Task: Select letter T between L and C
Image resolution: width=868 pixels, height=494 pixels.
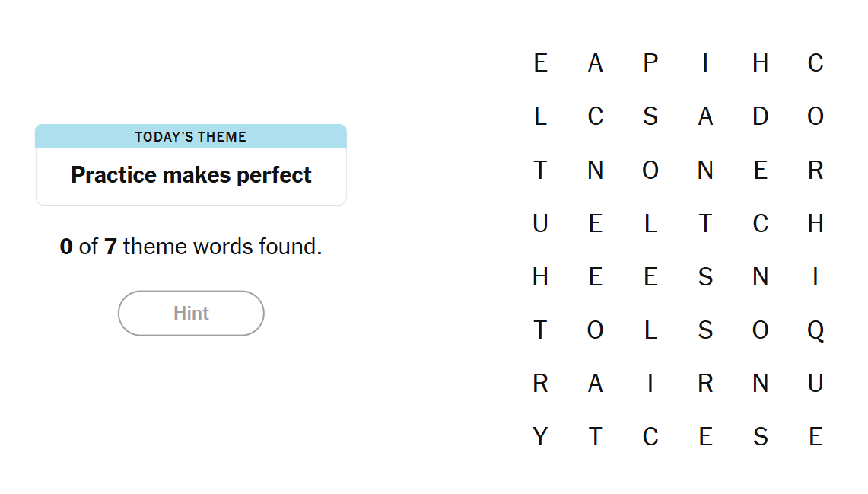Action: coord(705,224)
